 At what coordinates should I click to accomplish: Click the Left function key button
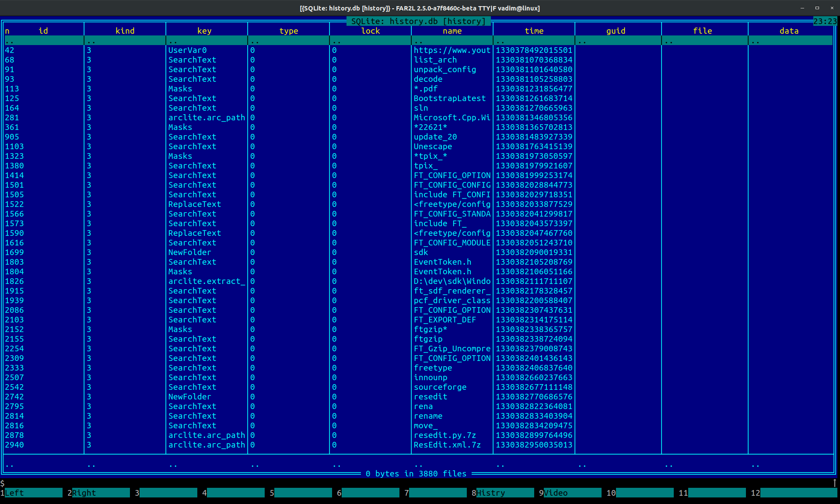click(33, 493)
